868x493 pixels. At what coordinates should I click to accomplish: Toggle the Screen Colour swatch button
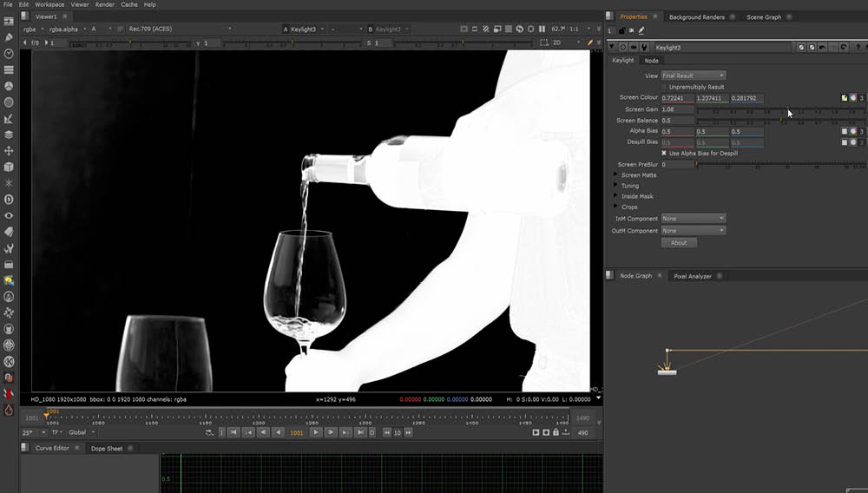844,98
